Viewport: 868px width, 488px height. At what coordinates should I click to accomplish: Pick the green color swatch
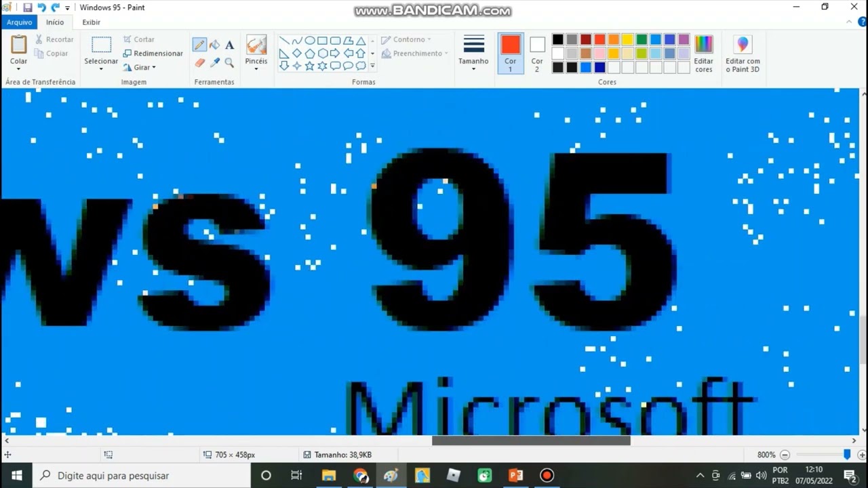642,39
